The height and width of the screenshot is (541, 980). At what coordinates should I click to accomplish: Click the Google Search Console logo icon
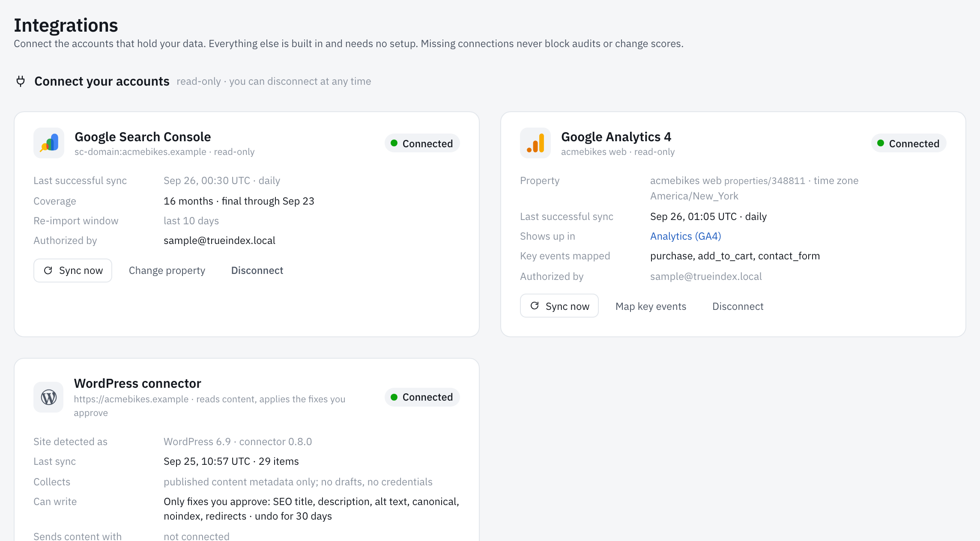tap(49, 143)
